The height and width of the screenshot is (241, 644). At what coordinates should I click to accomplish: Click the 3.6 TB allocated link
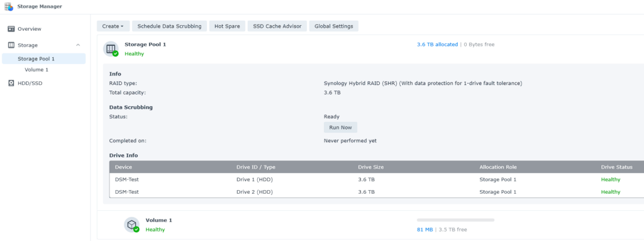pyautogui.click(x=437, y=45)
